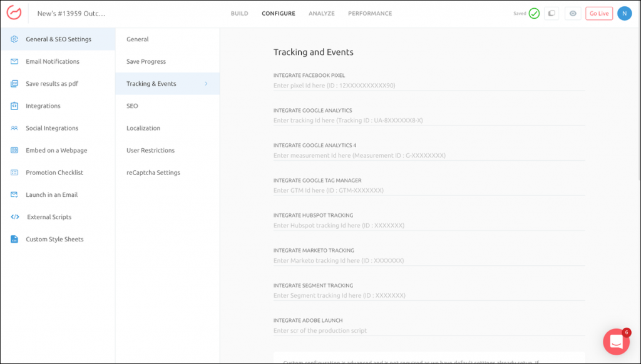Viewport: 641px width, 364px height.
Task: Toggle preview with the eye icon
Action: click(572, 13)
